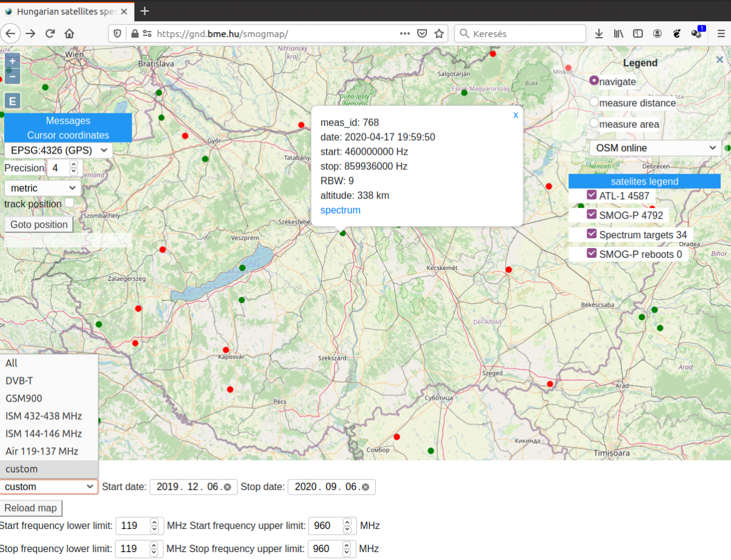731x560 pixels.
Task: Close the Legend panel
Action: (x=719, y=60)
